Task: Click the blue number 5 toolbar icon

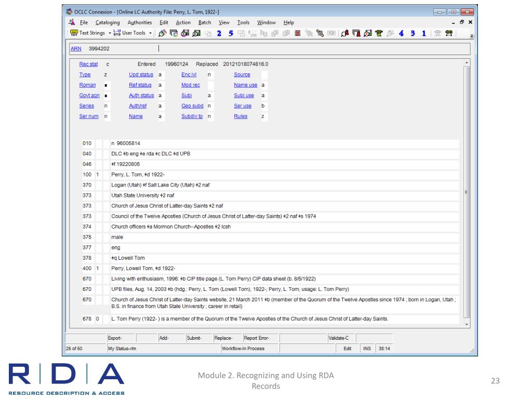Action: 231,33
